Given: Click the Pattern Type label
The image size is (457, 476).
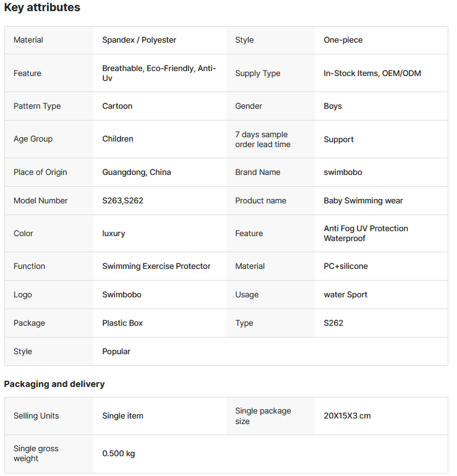Looking at the screenshot, I should [x=37, y=106].
